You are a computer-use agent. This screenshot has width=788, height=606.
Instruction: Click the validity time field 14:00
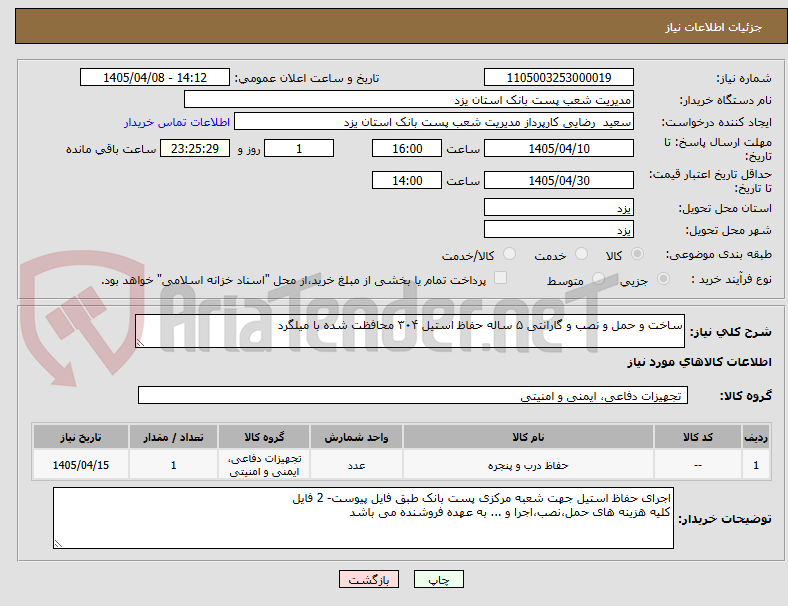point(407,180)
